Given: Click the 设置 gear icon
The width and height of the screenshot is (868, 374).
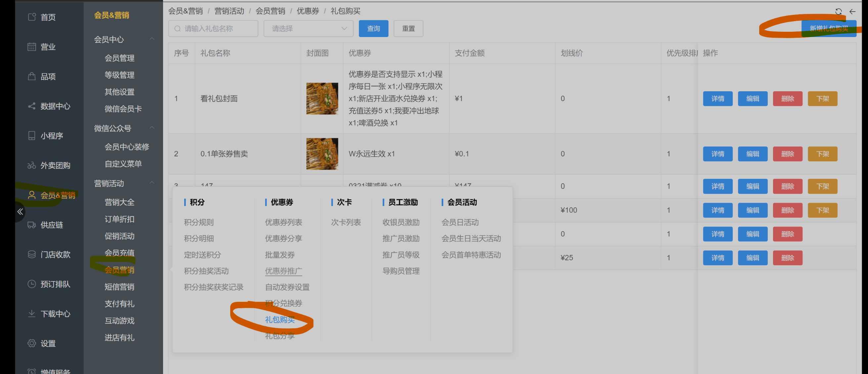Looking at the screenshot, I should (32, 343).
